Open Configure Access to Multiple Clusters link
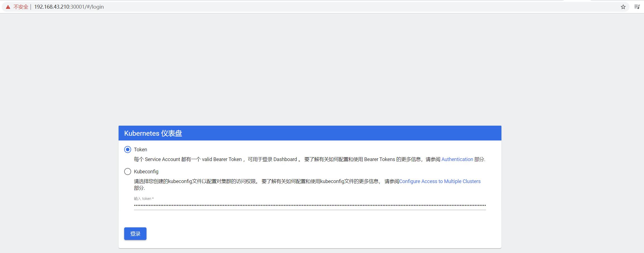The width and height of the screenshot is (644, 253). pos(440,181)
